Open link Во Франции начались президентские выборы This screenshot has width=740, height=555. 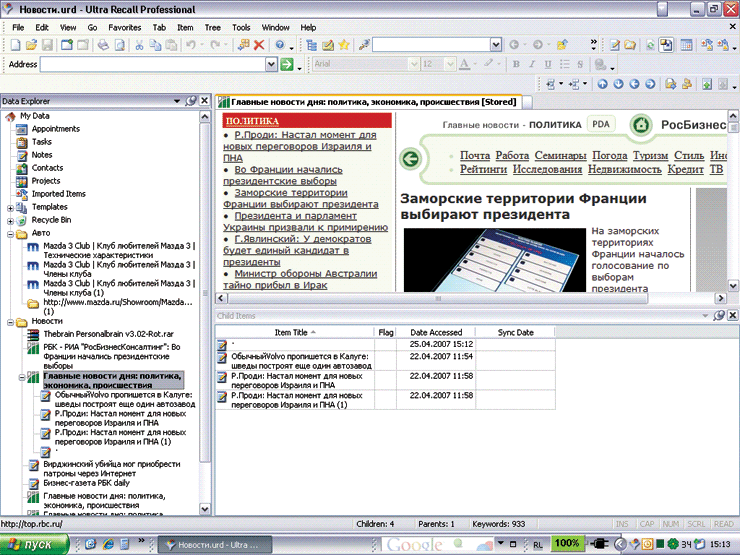click(x=283, y=175)
